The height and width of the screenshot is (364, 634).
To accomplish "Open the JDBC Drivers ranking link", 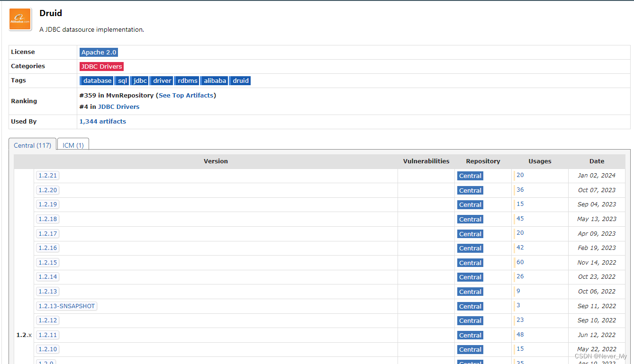I will point(118,107).
